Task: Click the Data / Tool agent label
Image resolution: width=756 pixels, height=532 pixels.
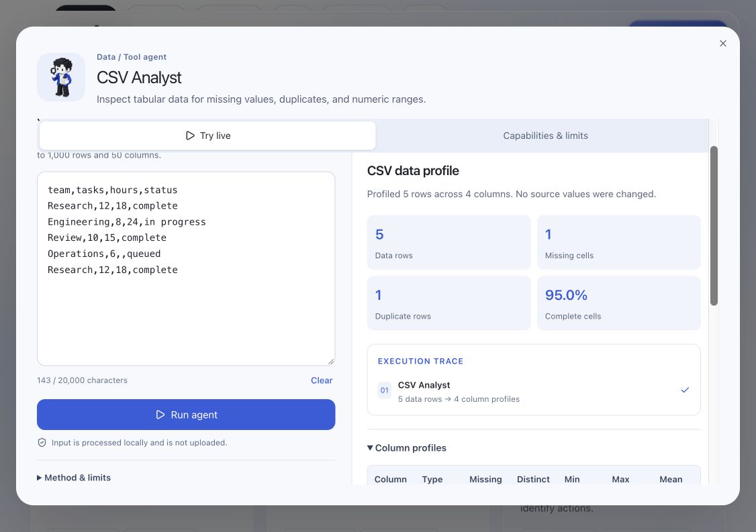Action: 131,57
